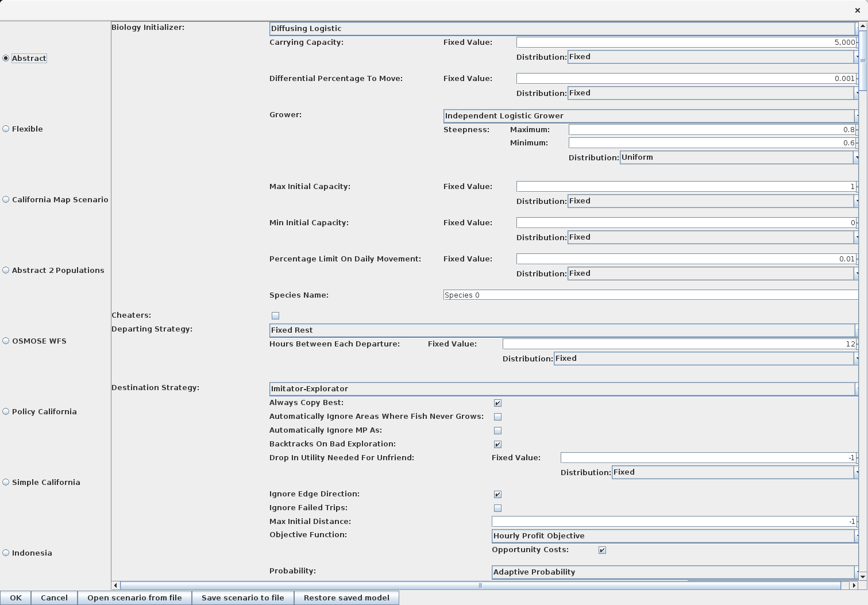The image size is (868, 605).
Task: Uncheck Always Copy Best
Action: pyautogui.click(x=497, y=403)
